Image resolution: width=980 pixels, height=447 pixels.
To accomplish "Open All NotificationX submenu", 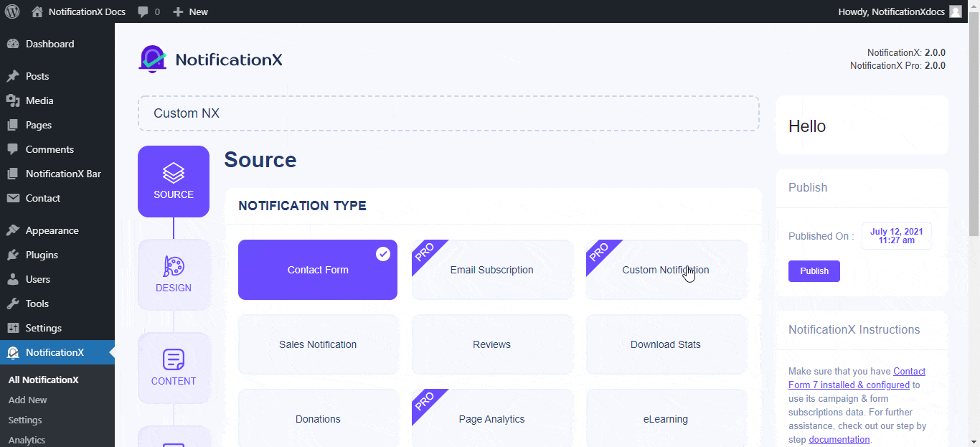I will pyautogui.click(x=44, y=380).
